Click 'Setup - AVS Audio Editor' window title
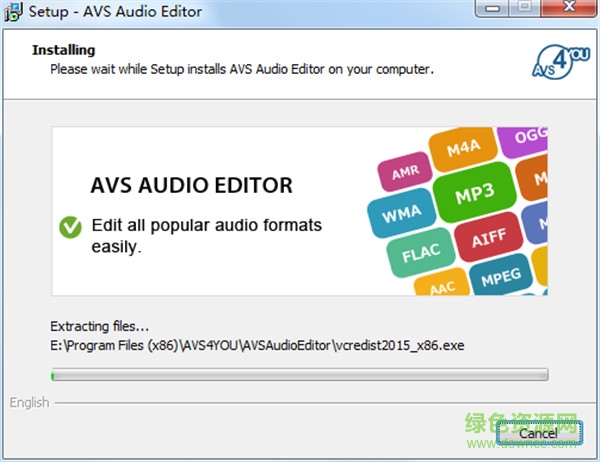This screenshot has width=600, height=462. click(x=115, y=11)
